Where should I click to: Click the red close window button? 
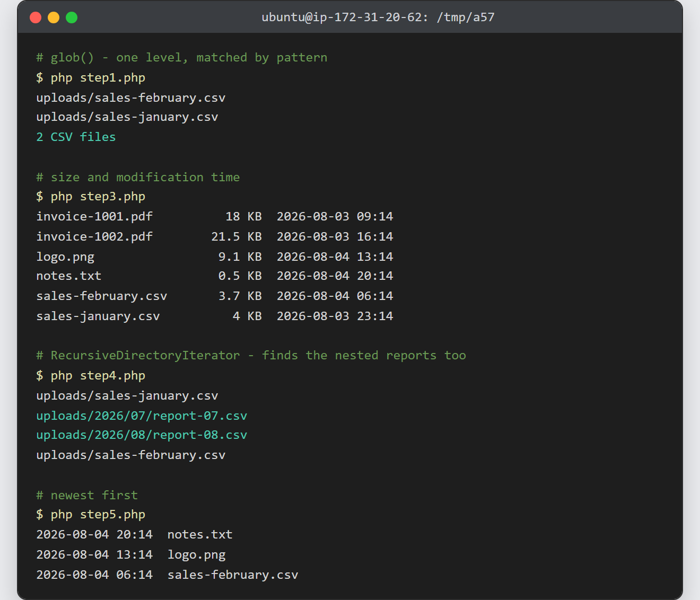[x=36, y=17]
